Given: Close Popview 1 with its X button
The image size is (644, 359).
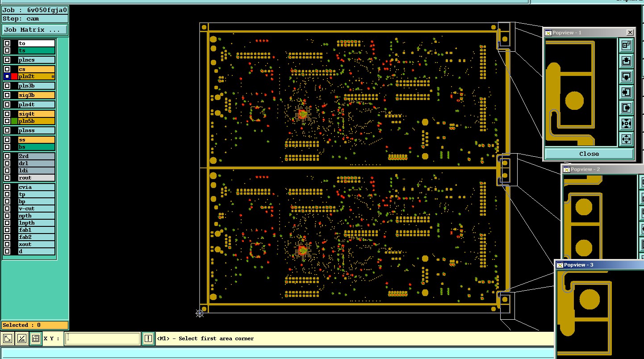Looking at the screenshot, I should [x=630, y=33].
